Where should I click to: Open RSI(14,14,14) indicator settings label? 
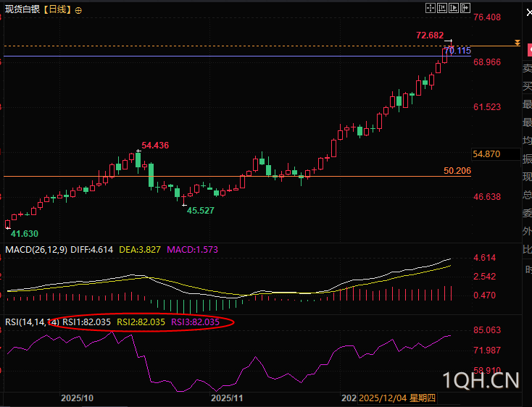pyautogui.click(x=32, y=322)
